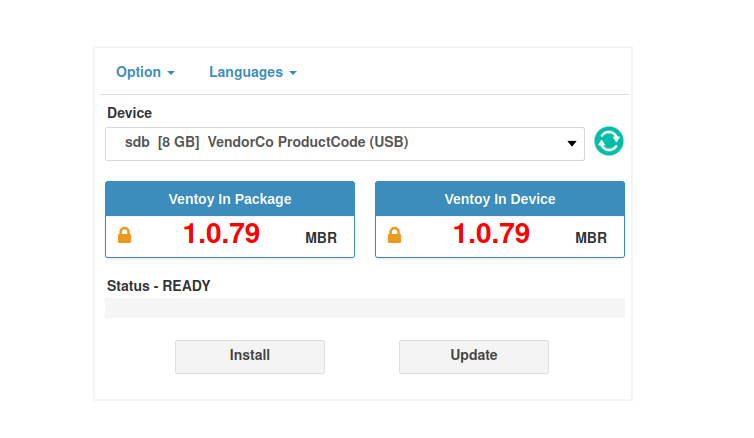Click MBR label in Ventoy In Package
The height and width of the screenshot is (438, 754).
click(321, 238)
